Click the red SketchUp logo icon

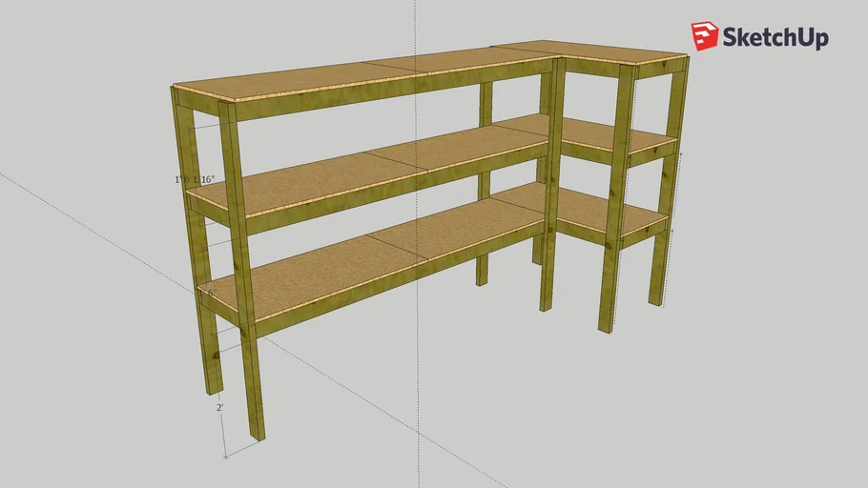pos(705,36)
